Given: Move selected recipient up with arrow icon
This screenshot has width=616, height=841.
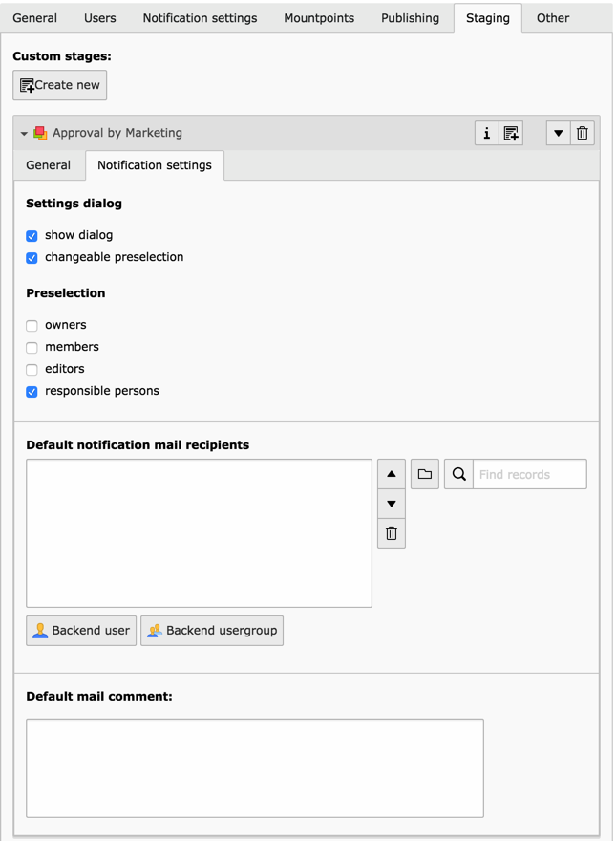Looking at the screenshot, I should [x=391, y=473].
